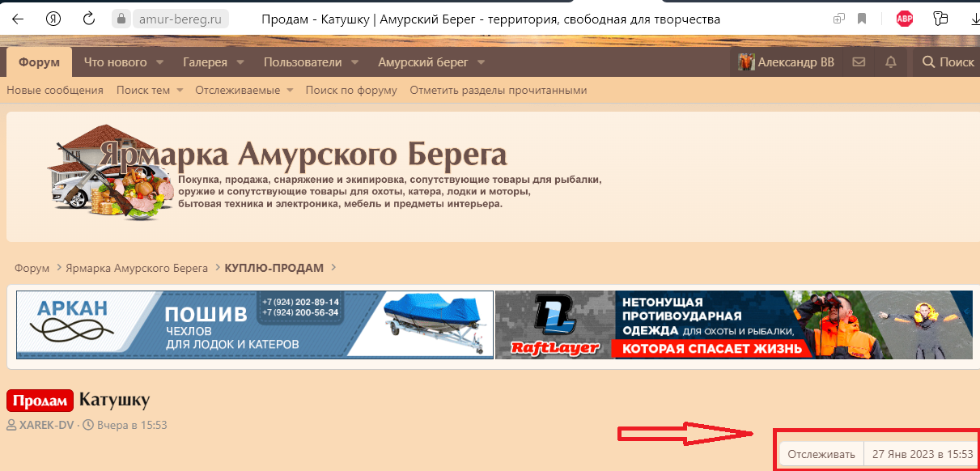Open the translate page icon

coord(839,19)
